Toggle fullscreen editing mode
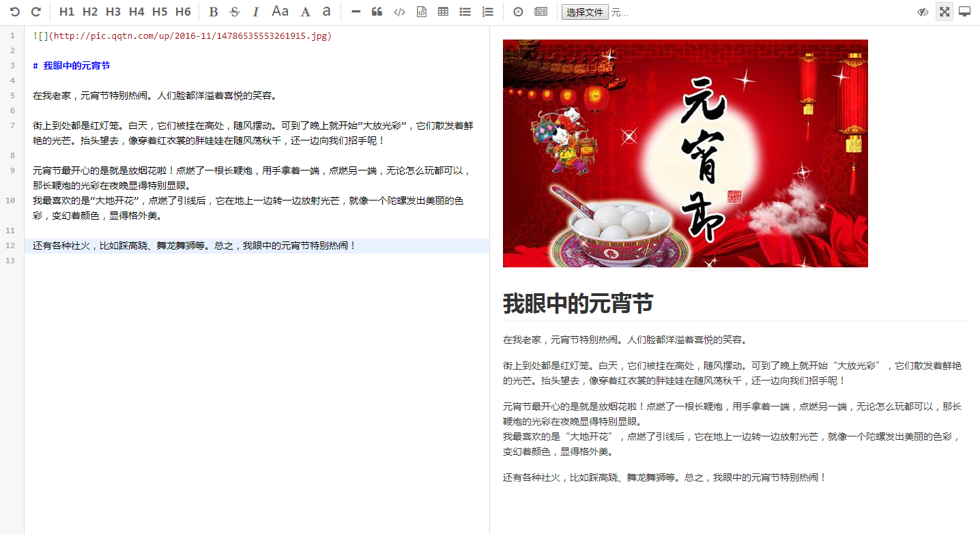The image size is (980, 534). (944, 12)
